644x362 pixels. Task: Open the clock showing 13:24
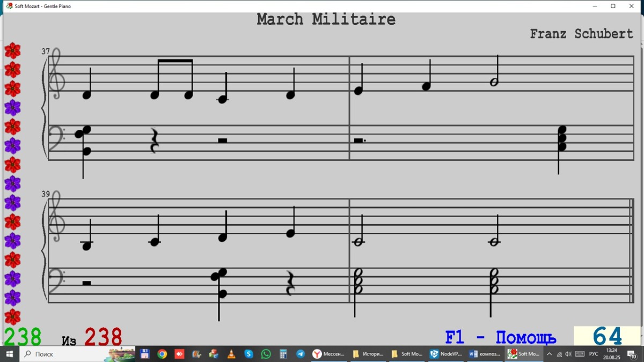click(611, 354)
